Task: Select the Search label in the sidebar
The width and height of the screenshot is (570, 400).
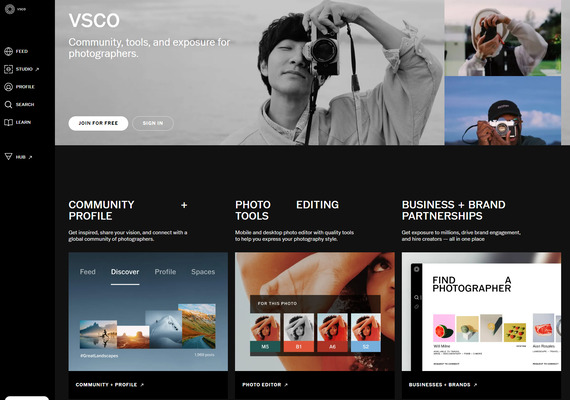Action: pyautogui.click(x=25, y=105)
